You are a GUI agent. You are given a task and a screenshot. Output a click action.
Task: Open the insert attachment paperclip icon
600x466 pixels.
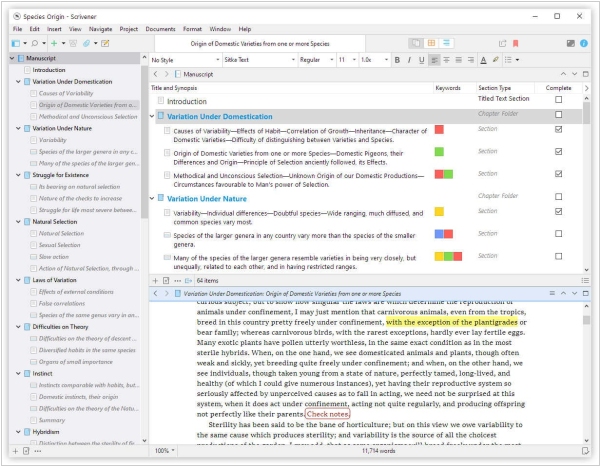pos(86,43)
